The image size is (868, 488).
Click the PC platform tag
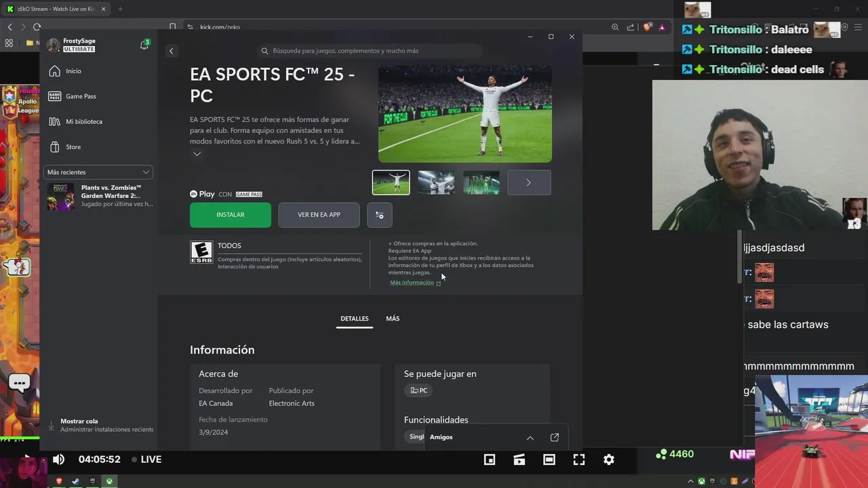coord(419,390)
